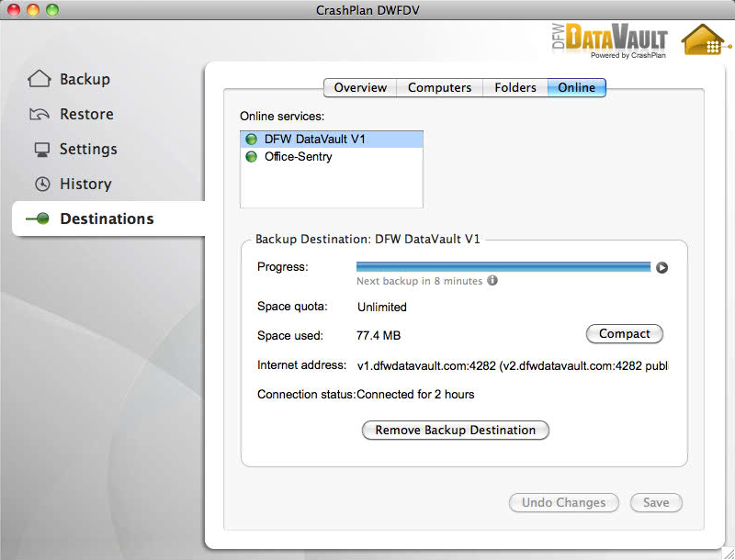Select Office-Sentry in services list
Viewport: 735px width, 560px height.
coord(332,156)
